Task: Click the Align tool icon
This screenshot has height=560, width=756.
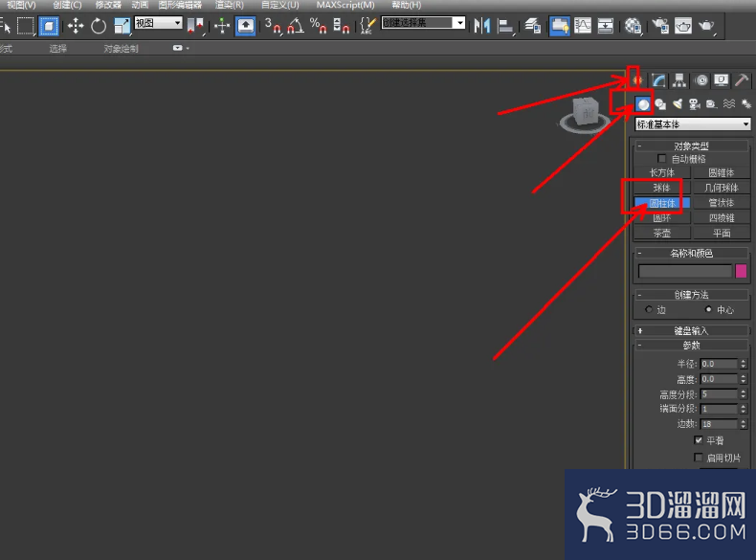Action: [505, 25]
